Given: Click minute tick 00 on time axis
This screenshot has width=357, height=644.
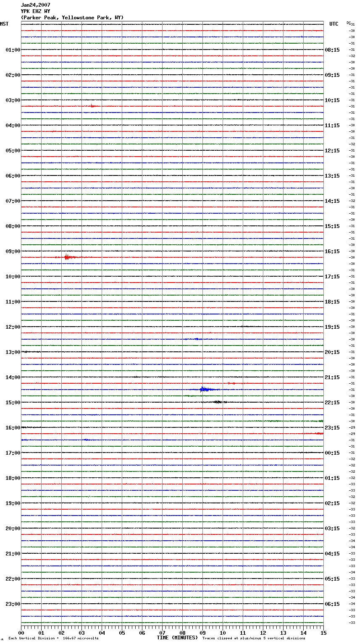Looking at the screenshot, I should point(21,632).
